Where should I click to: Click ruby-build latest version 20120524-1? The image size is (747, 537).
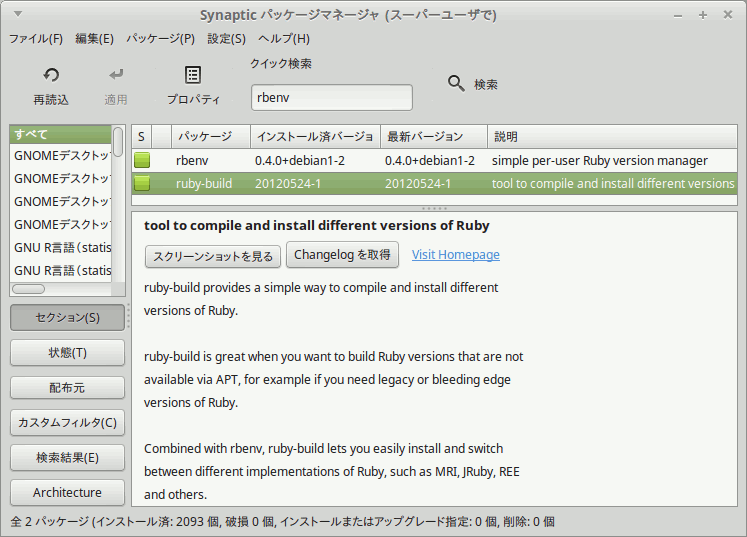pyautogui.click(x=418, y=183)
